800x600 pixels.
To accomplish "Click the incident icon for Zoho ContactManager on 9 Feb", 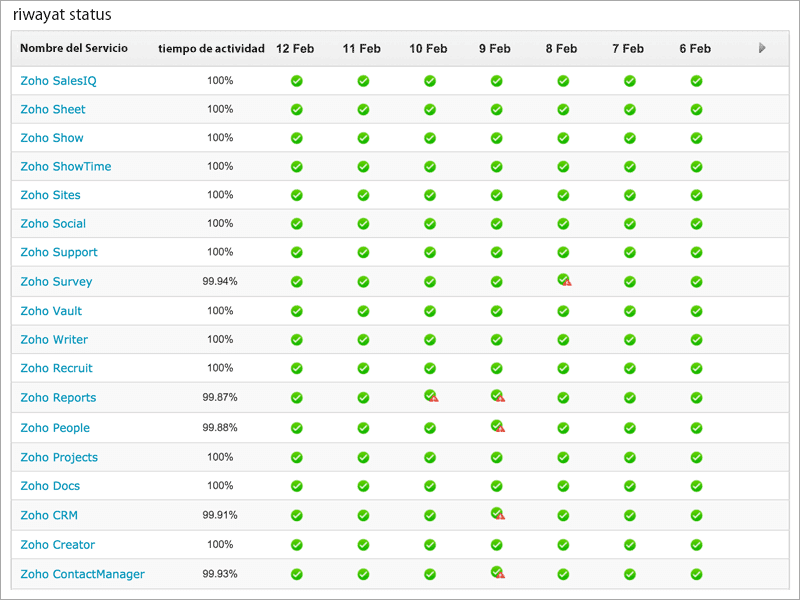I will (x=496, y=573).
